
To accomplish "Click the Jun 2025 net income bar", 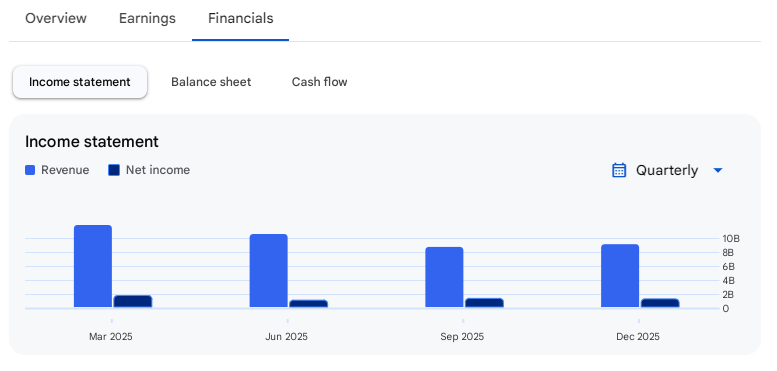I will click(308, 304).
